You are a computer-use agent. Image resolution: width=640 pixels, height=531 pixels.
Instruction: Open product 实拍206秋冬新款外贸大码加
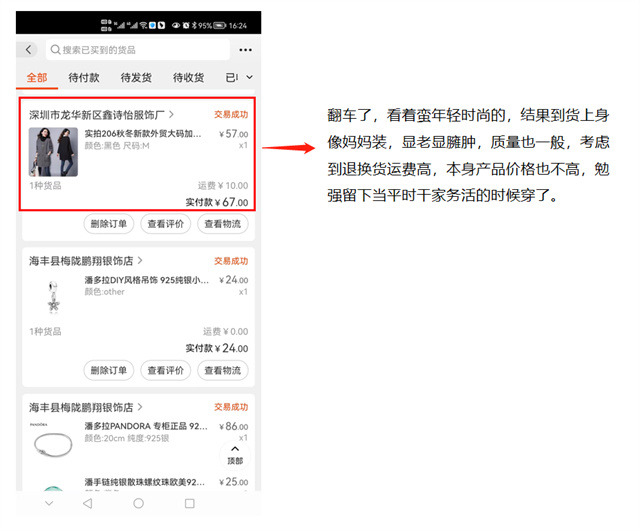[142, 133]
